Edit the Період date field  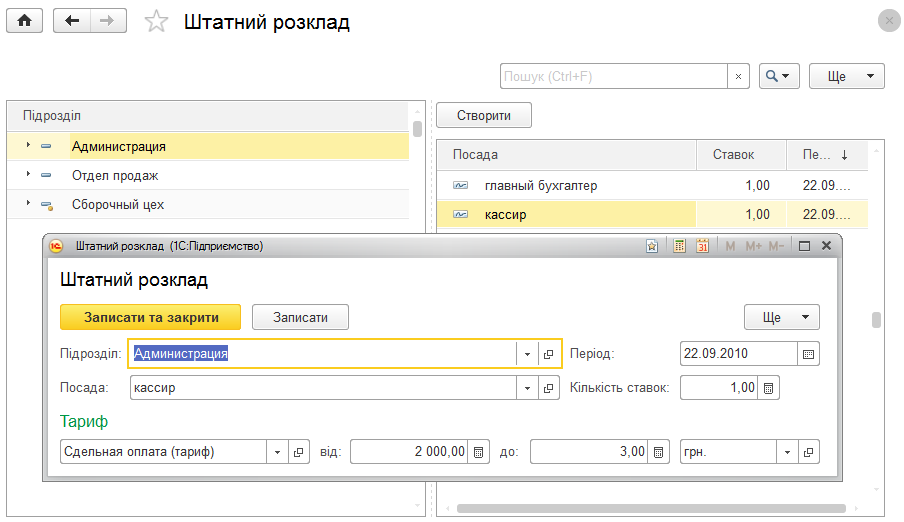pyautogui.click(x=739, y=354)
